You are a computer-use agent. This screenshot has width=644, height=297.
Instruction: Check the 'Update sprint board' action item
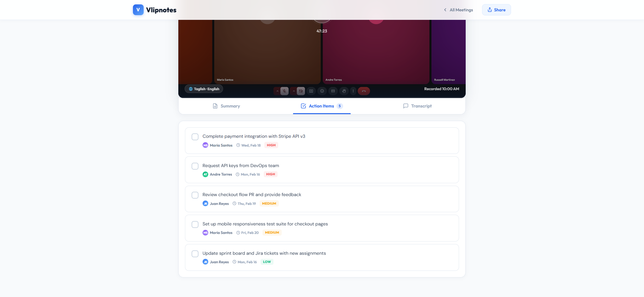tap(195, 253)
